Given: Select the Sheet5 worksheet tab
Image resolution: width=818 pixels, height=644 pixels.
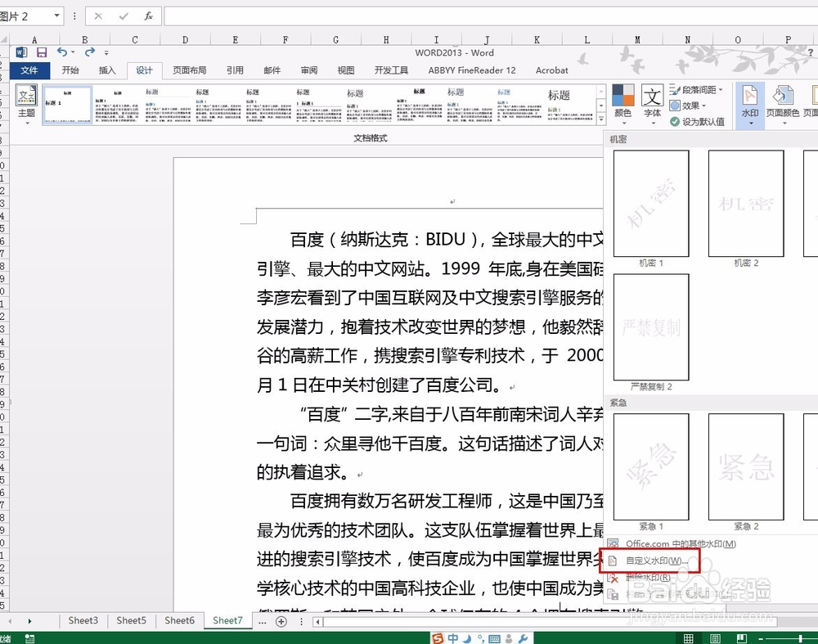Looking at the screenshot, I should click(x=131, y=620).
